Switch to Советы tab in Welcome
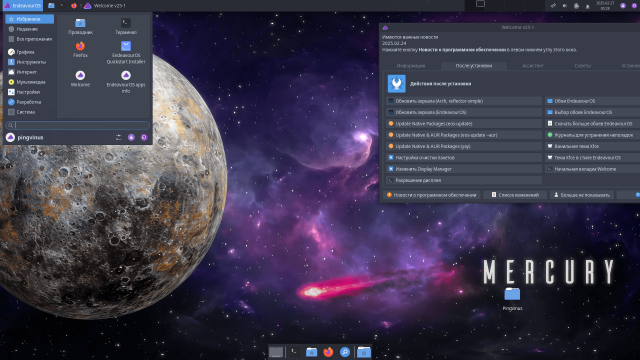 (582, 66)
